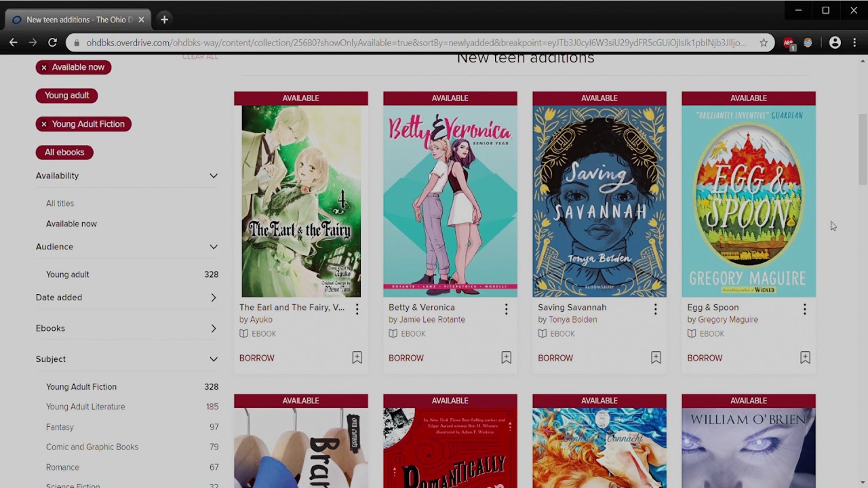The height and width of the screenshot is (488, 868).
Task: Click the ebook icon under Saving Savannah
Action: [x=542, y=333]
